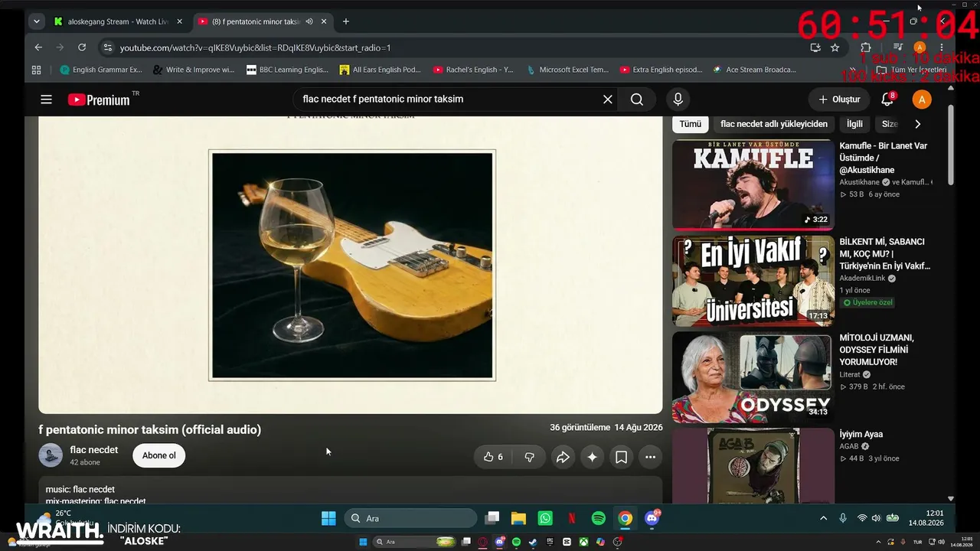Dislike the video
This screenshot has height=551, width=980.
pyautogui.click(x=529, y=457)
